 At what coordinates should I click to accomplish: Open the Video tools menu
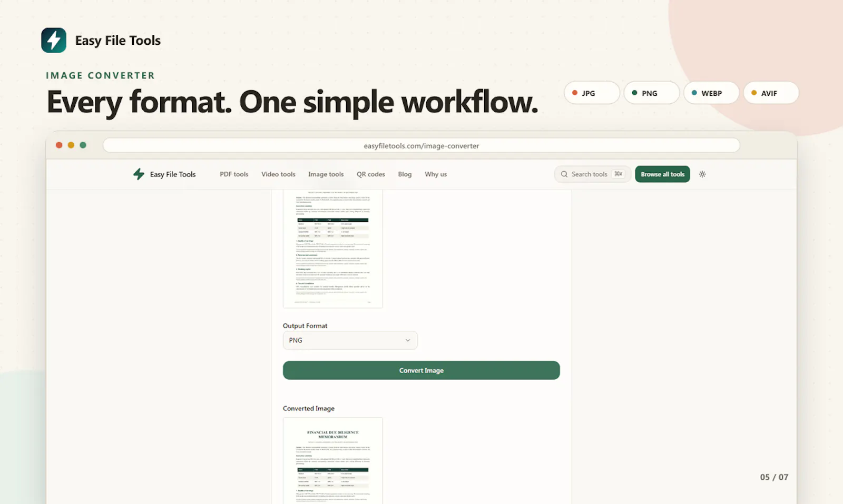click(278, 174)
